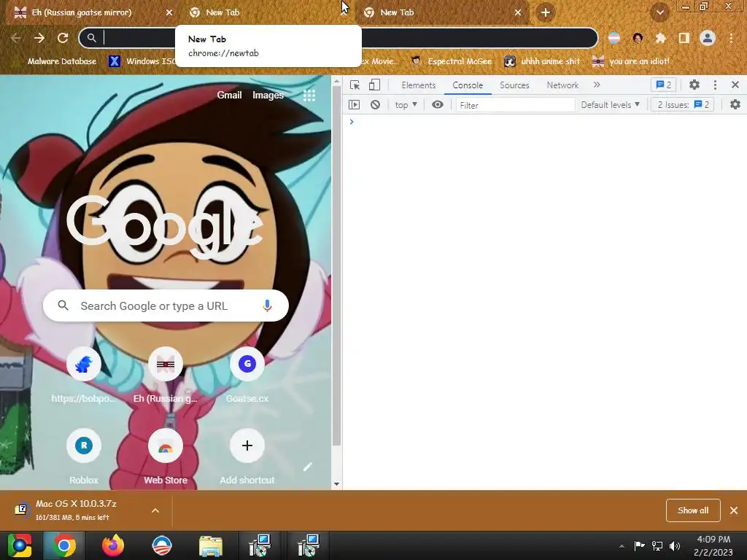The image size is (747, 560).
Task: Clear the console
Action: pos(376,105)
